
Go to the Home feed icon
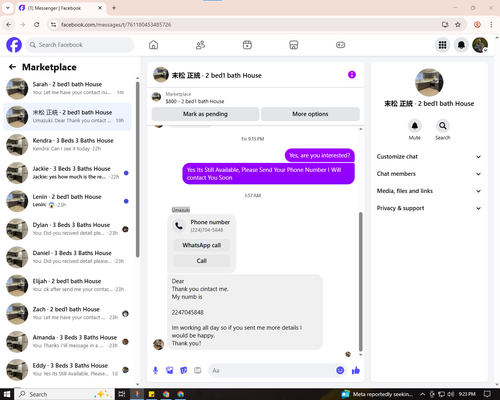pos(153,45)
